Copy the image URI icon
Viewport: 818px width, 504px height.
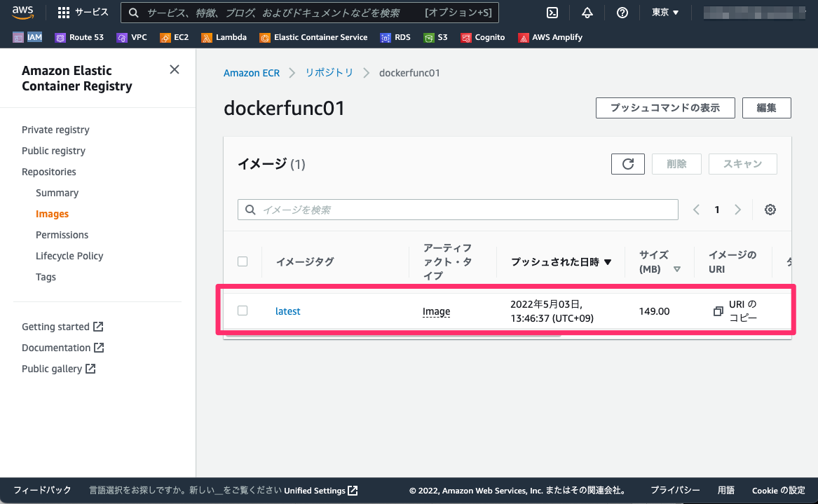(x=718, y=311)
